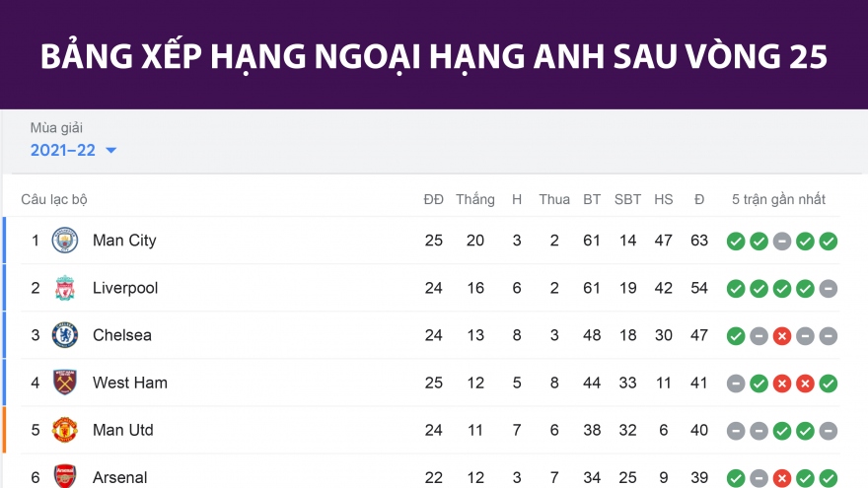The image size is (868, 488).
Task: Click the Man Utd club crest
Action: pyautogui.click(x=65, y=430)
